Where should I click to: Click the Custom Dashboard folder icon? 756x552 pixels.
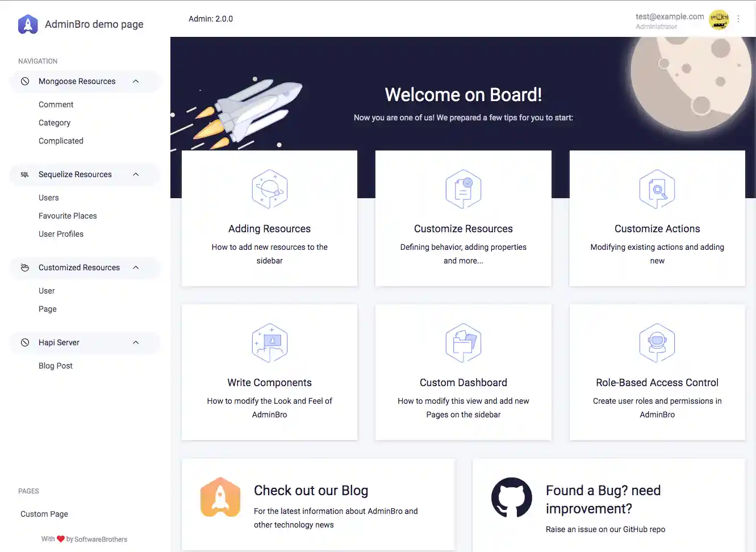[463, 343]
